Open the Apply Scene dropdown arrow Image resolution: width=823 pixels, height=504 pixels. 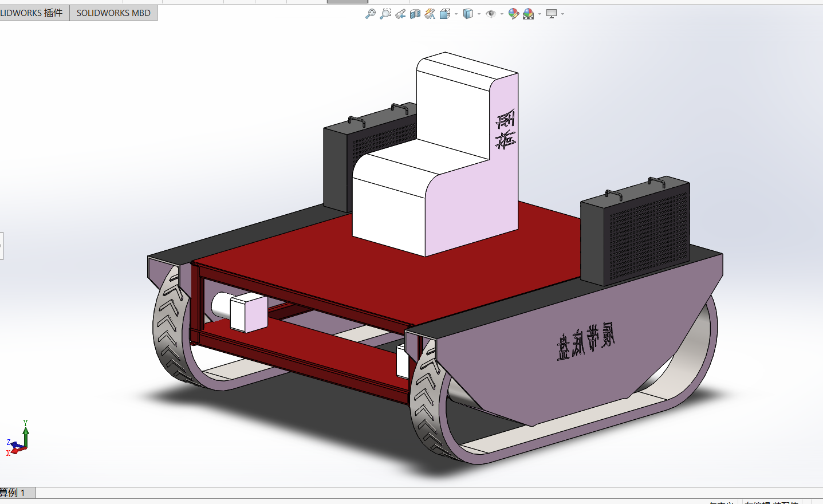coord(540,14)
